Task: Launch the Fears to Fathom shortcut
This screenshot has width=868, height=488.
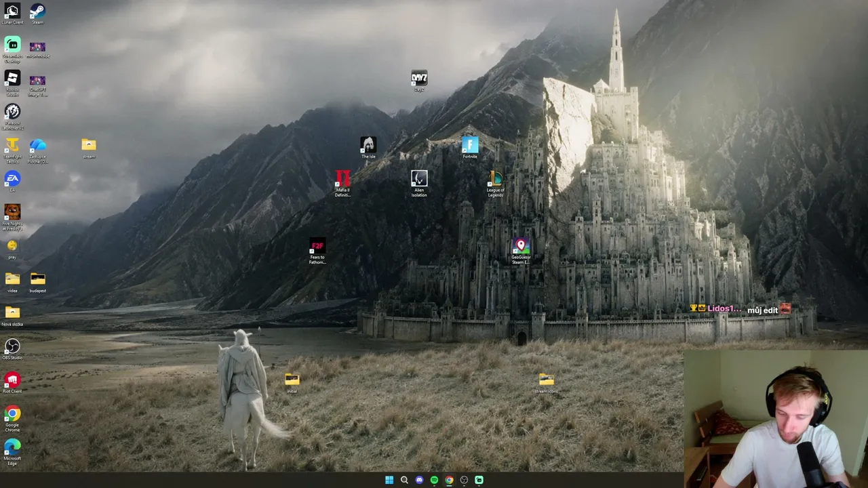Action: pos(317,251)
